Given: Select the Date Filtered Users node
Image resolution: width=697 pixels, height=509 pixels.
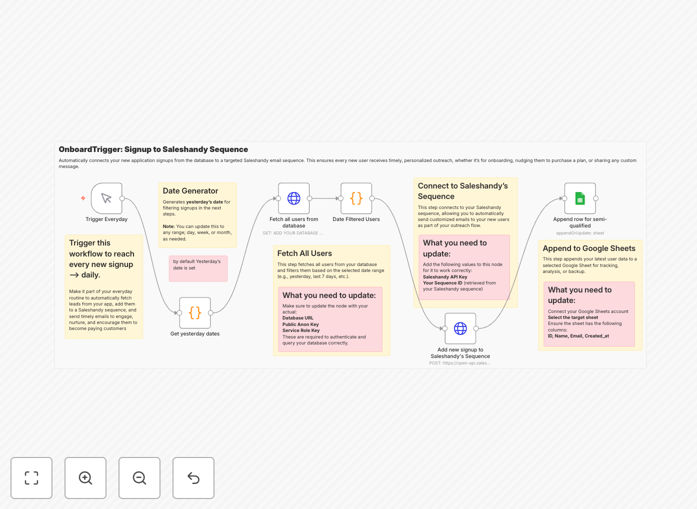Looking at the screenshot, I should tap(356, 198).
